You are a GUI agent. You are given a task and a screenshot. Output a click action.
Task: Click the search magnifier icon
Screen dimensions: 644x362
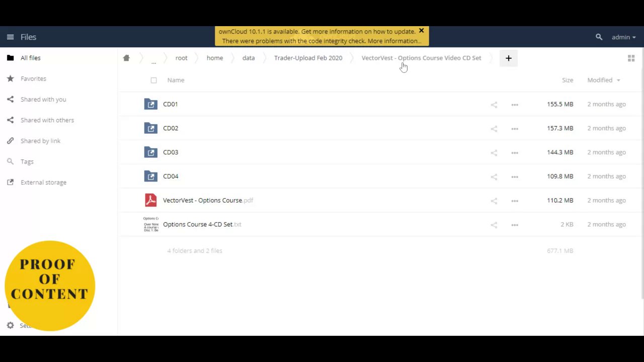(x=599, y=37)
